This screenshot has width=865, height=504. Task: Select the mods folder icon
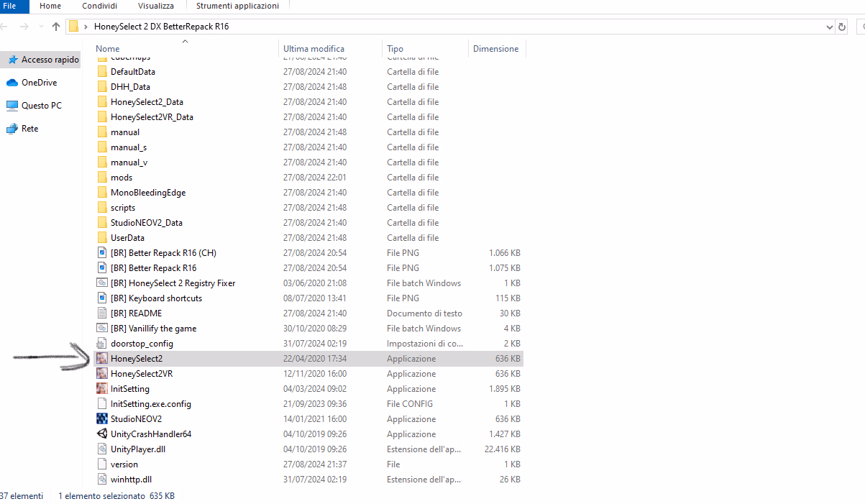tap(102, 177)
